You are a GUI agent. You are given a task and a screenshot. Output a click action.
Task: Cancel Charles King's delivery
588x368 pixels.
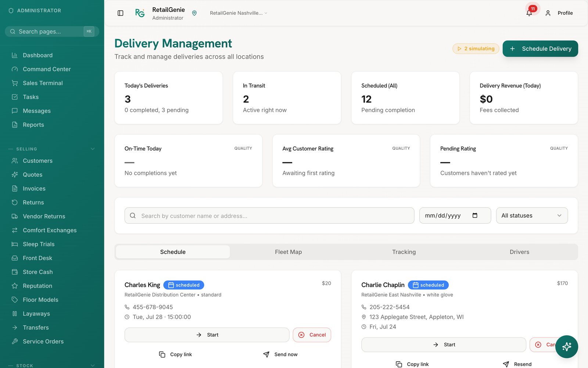312,335
